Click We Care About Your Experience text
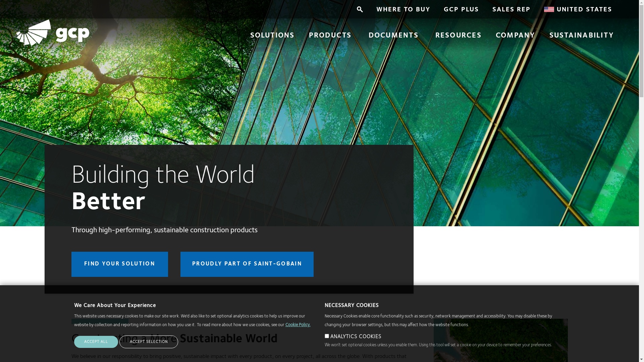Viewport: 644px width, 362px height. tap(115, 305)
